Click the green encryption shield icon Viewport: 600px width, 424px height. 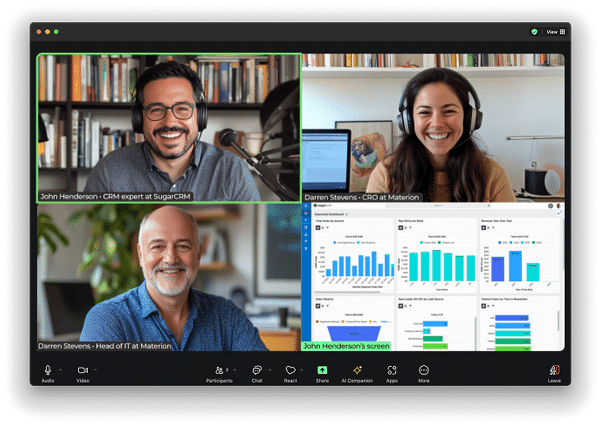coord(534,32)
